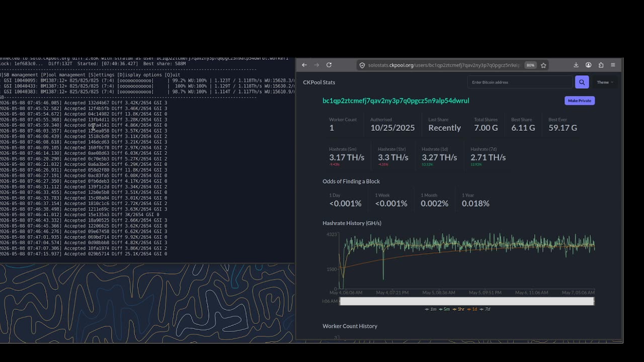
Task: Click the Hashrate History (GH/s) heading
Action: [352, 223]
